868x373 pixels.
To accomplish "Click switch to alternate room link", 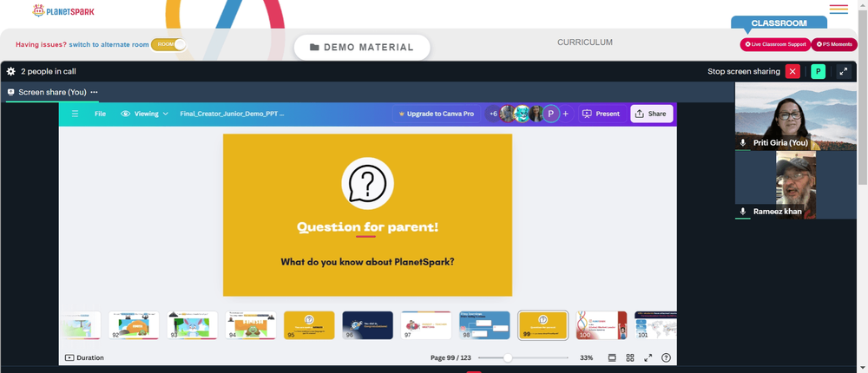I will point(109,45).
